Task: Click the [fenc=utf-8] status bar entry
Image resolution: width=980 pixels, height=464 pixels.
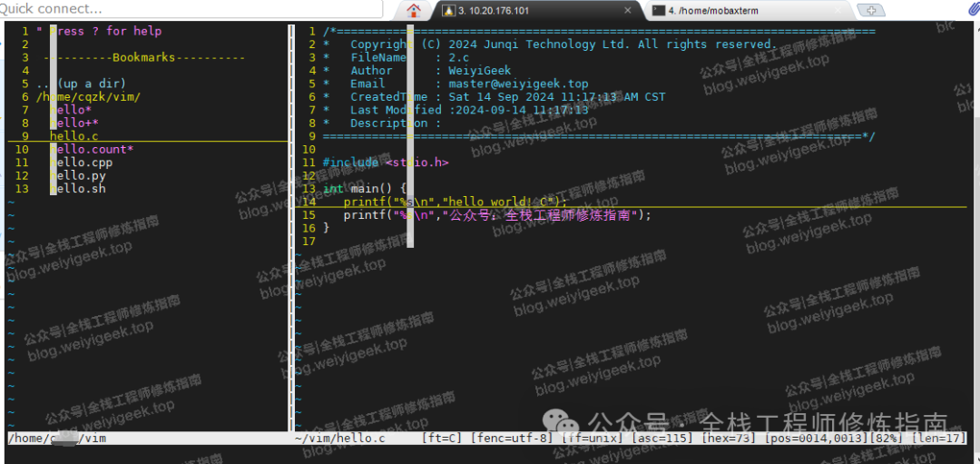Action: [513, 439]
